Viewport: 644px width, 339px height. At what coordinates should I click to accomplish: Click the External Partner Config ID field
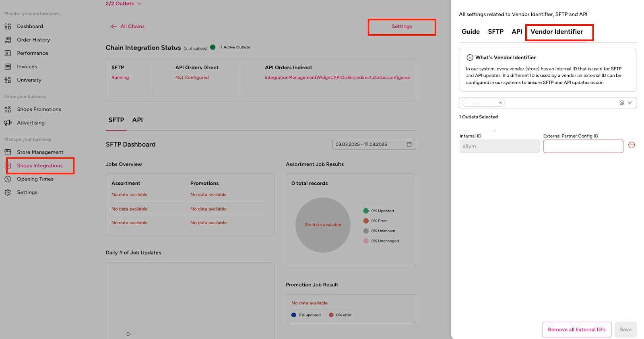tap(583, 147)
